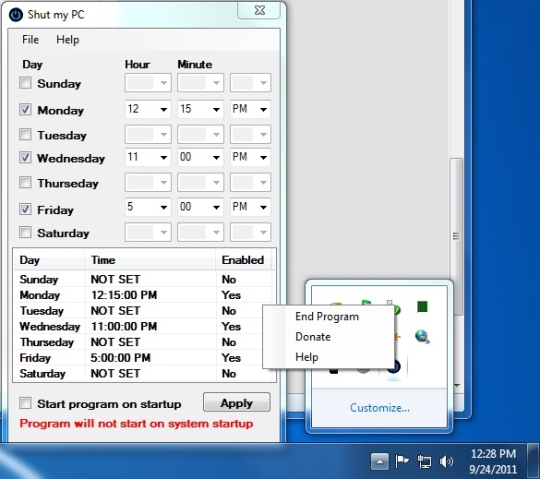This screenshot has height=479, width=540.
Task: Enable the Tuesday checkbox
Action: [x=25, y=134]
